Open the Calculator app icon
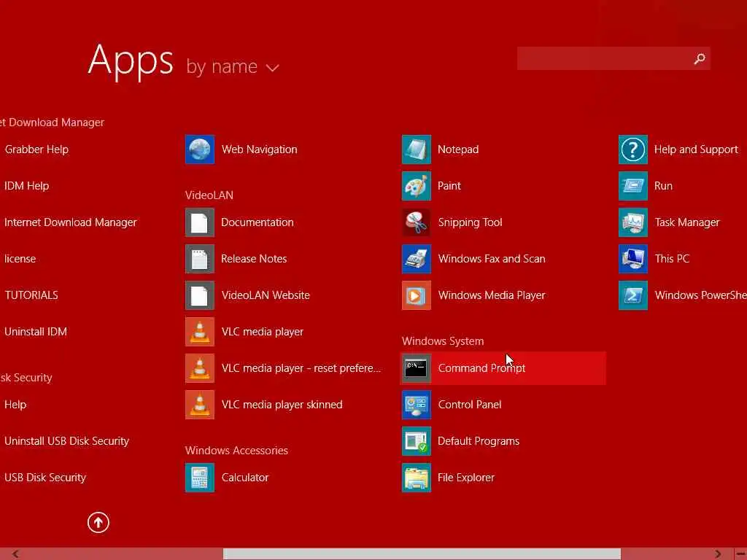The width and height of the screenshot is (747, 560). [x=200, y=478]
